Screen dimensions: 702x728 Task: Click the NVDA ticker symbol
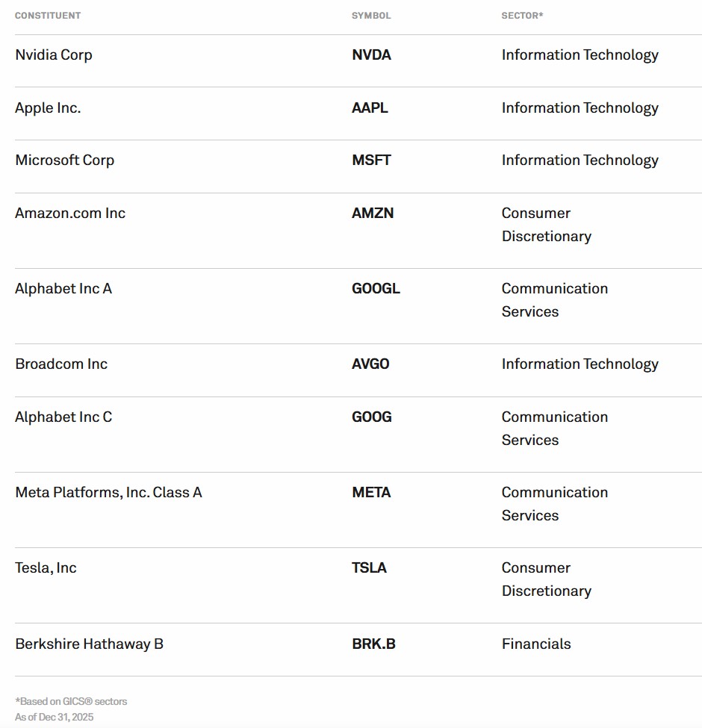point(371,55)
